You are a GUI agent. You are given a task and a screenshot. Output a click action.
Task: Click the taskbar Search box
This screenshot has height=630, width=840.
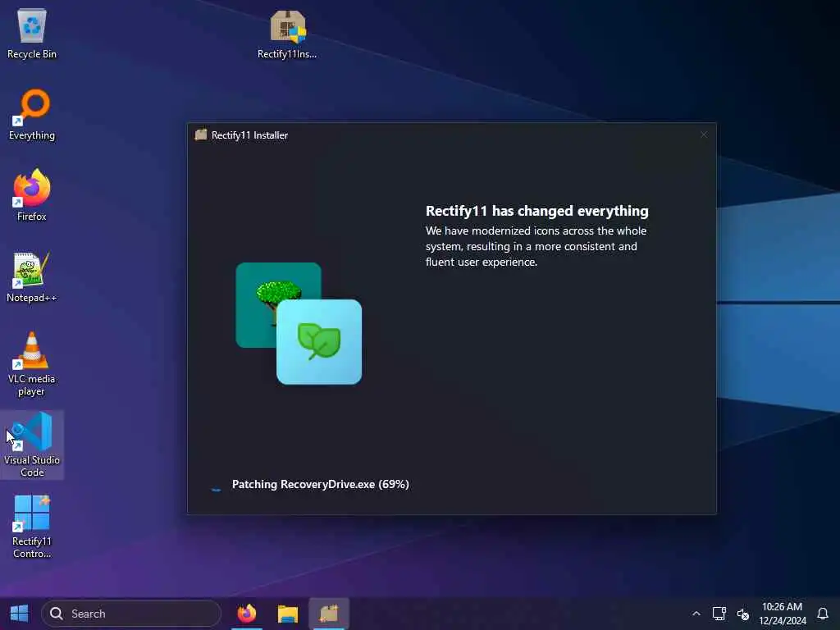coord(131,614)
